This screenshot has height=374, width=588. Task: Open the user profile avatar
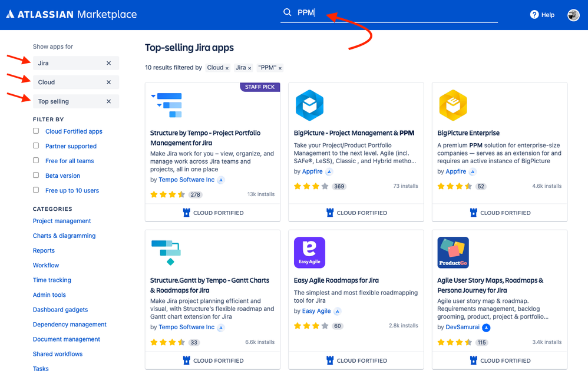tap(573, 15)
